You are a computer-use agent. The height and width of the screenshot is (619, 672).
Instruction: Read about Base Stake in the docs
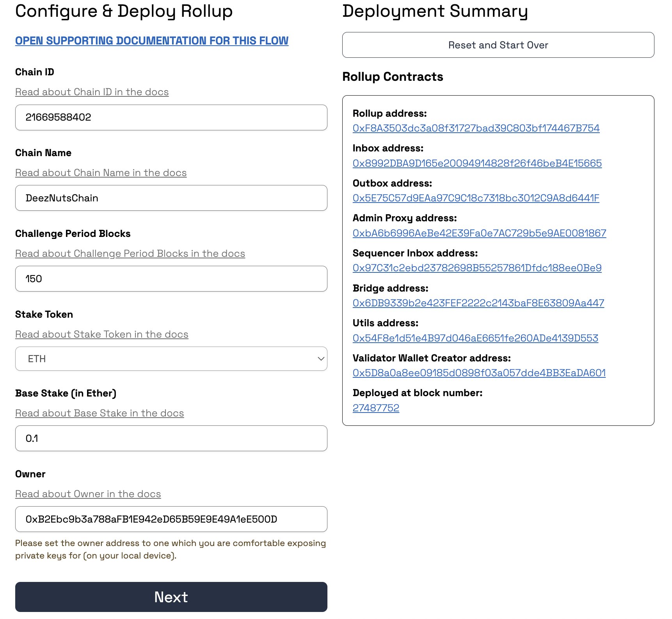click(x=99, y=413)
